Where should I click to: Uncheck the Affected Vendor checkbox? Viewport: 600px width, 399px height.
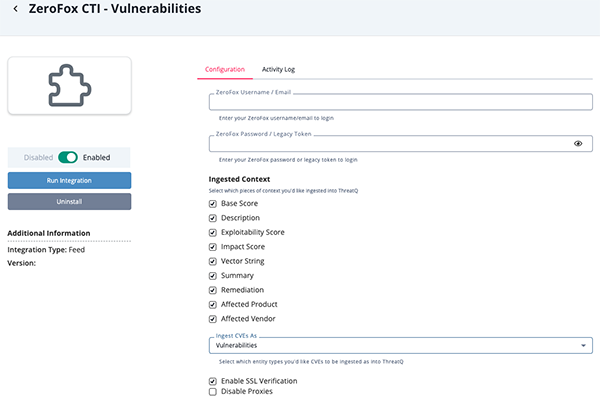click(x=213, y=319)
